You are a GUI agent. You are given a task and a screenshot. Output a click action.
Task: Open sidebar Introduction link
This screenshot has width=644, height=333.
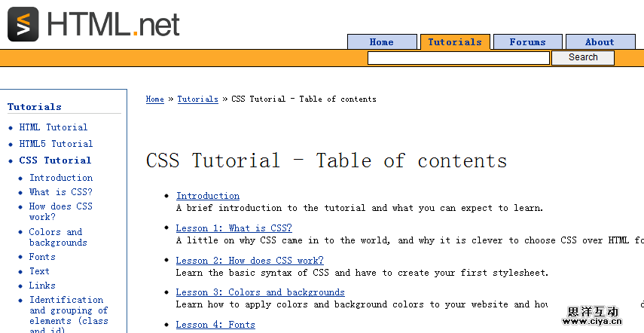61,178
